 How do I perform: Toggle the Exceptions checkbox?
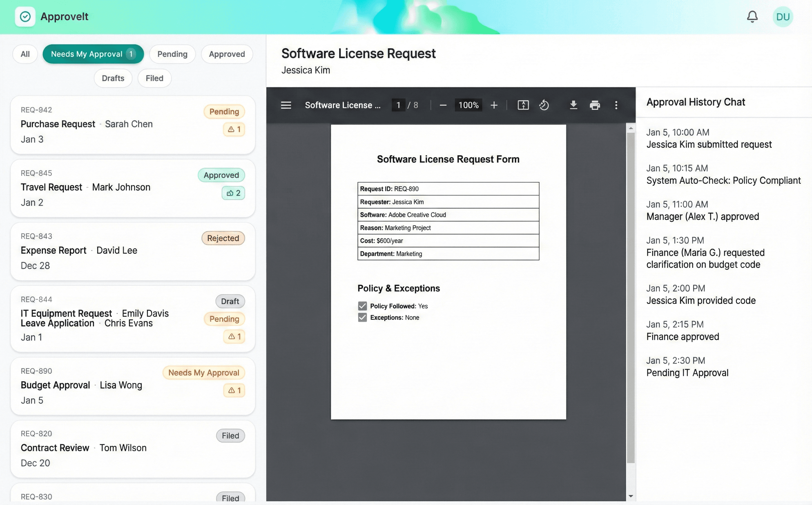tap(362, 317)
